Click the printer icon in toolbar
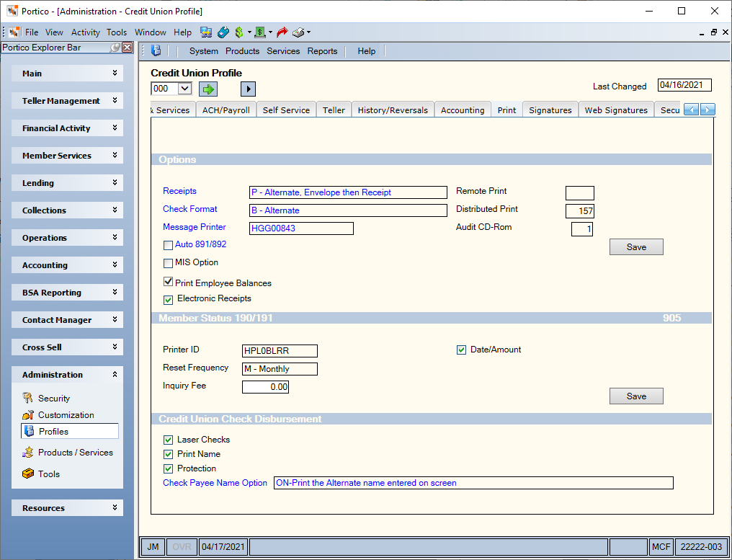 pos(299,32)
